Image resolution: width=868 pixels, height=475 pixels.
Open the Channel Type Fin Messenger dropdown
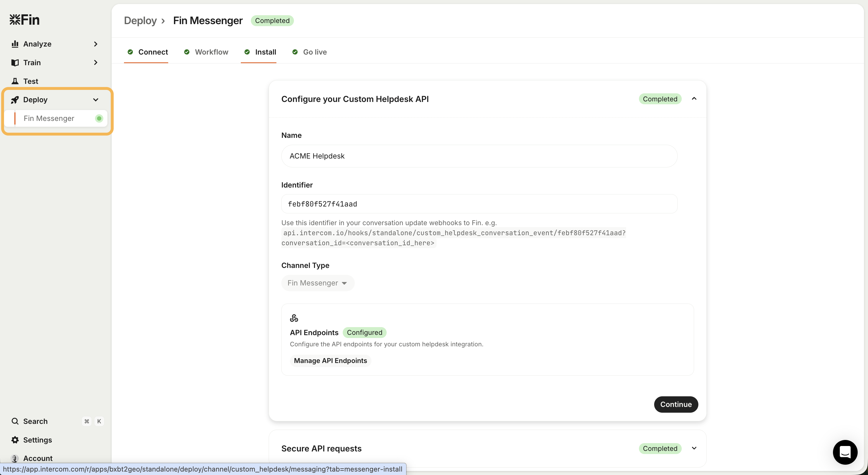tap(317, 283)
